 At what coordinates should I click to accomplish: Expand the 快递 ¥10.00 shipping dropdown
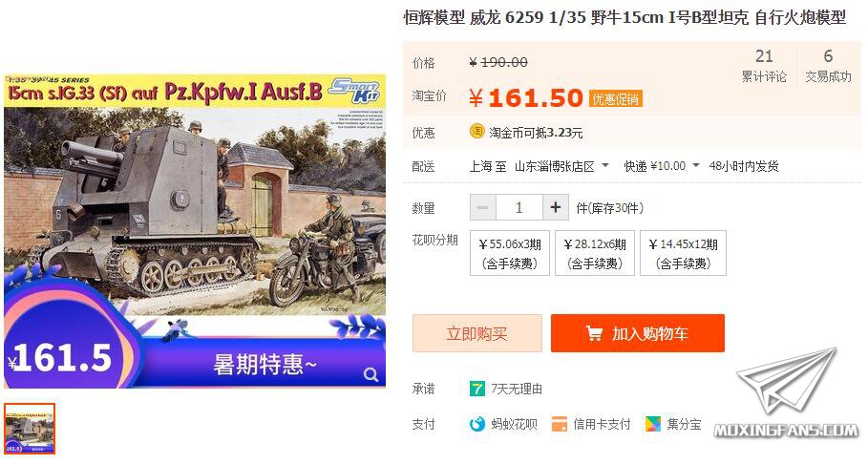(662, 166)
